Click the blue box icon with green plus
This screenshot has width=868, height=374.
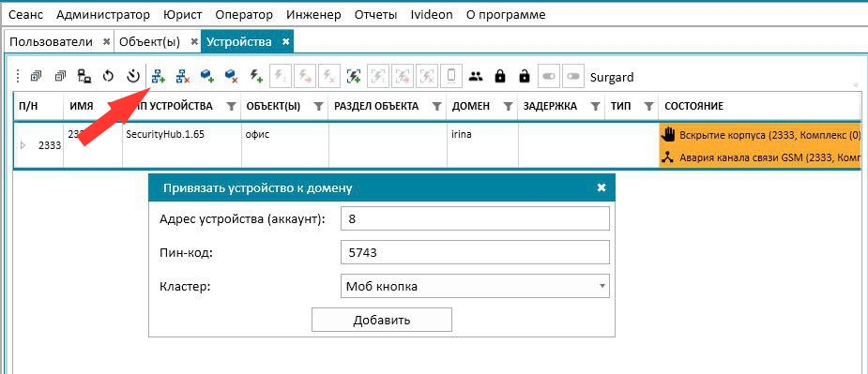207,76
